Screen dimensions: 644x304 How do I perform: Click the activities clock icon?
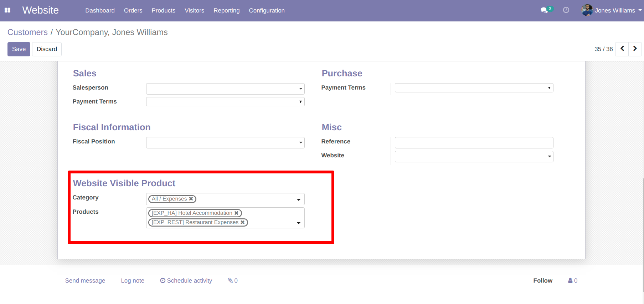[x=566, y=10]
